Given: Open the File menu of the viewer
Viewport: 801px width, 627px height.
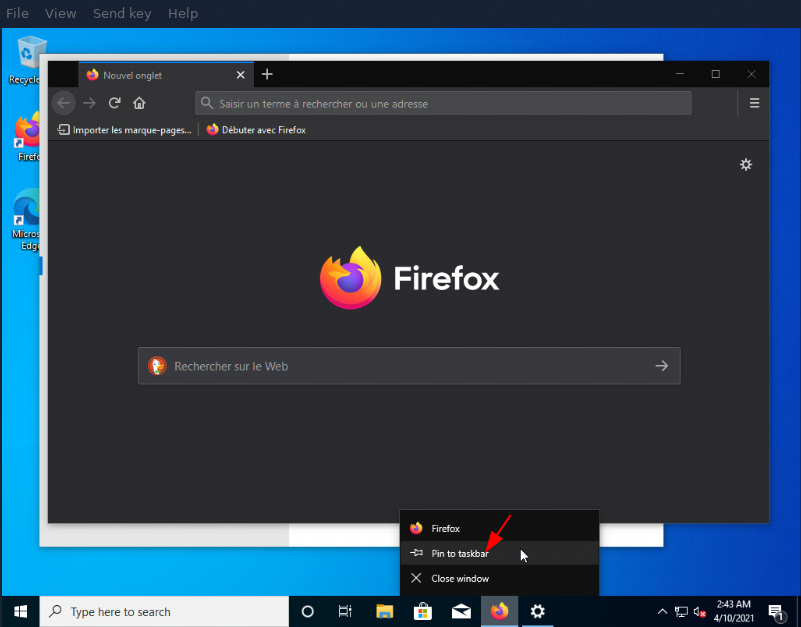Looking at the screenshot, I should click(x=17, y=13).
